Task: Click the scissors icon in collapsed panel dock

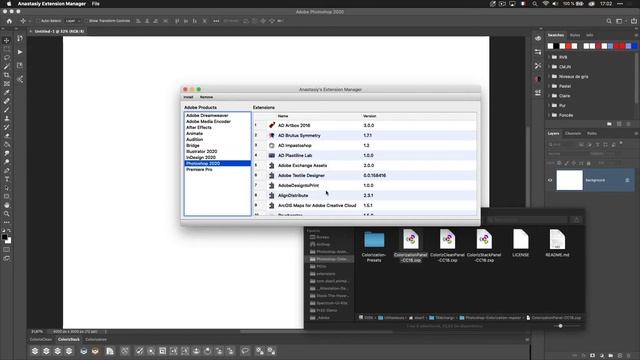Action: (538, 65)
